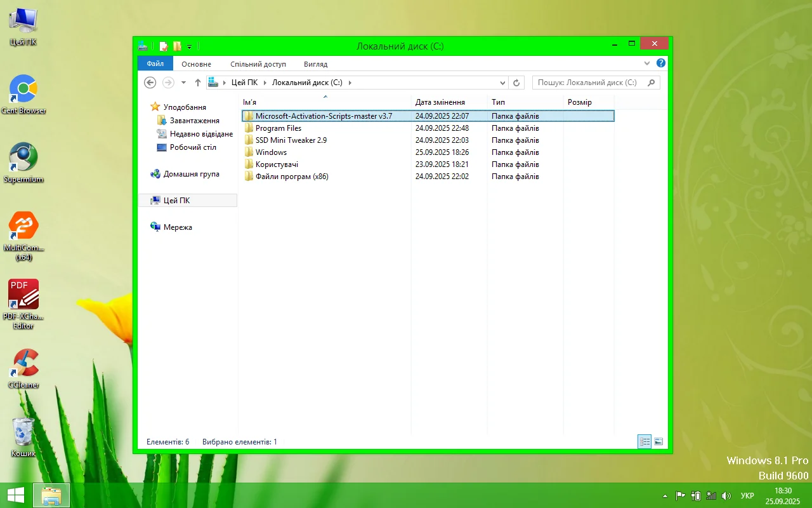
Task: Click the Цей ПК breadcrumb in address bar
Action: point(244,83)
